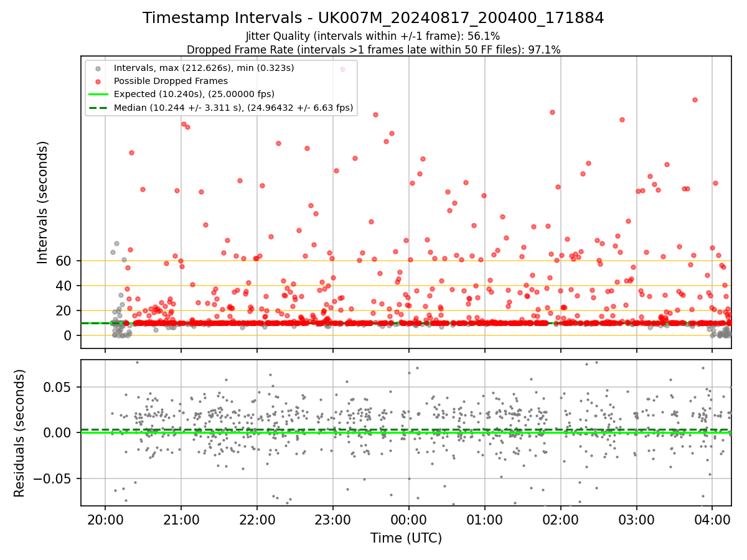Viewport: 747px width, 560px height.
Task: Click the 'Dropped Frame Rate' subtitle line showing 97.1%
Action: pos(374,50)
